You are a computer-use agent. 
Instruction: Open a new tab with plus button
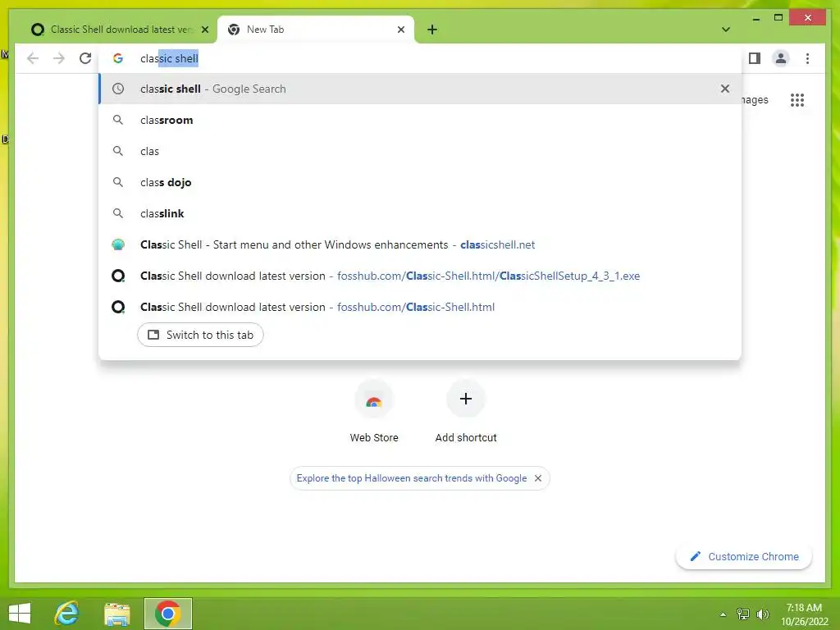click(x=432, y=30)
